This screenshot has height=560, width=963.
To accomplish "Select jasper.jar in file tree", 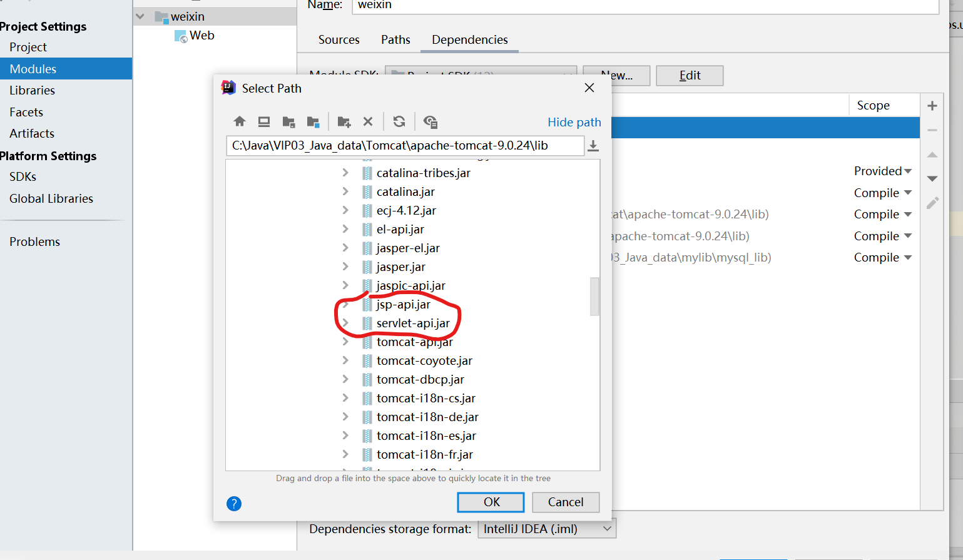I will 400,267.
